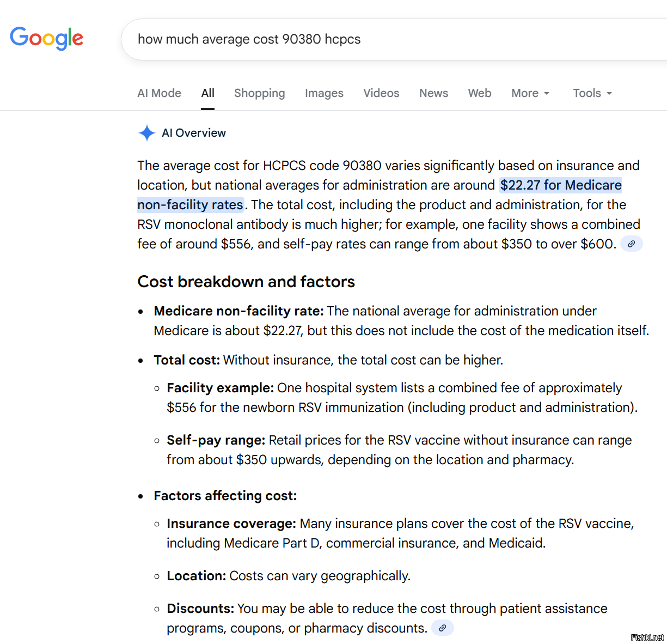667x644 pixels.
Task: Go to the Shopping tab
Action: click(259, 93)
